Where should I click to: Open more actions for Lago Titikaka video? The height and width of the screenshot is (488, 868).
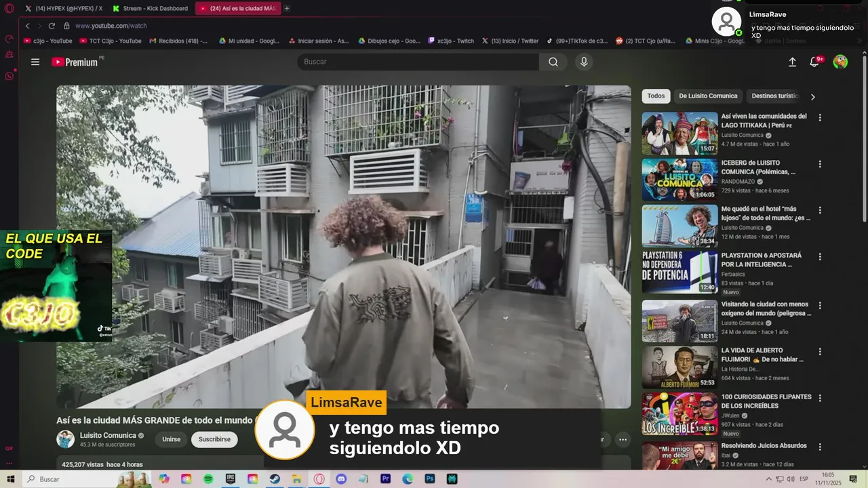(820, 117)
